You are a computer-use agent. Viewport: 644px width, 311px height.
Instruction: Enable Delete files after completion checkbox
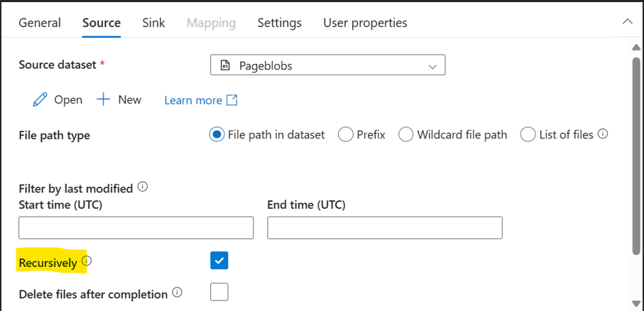[x=219, y=292]
